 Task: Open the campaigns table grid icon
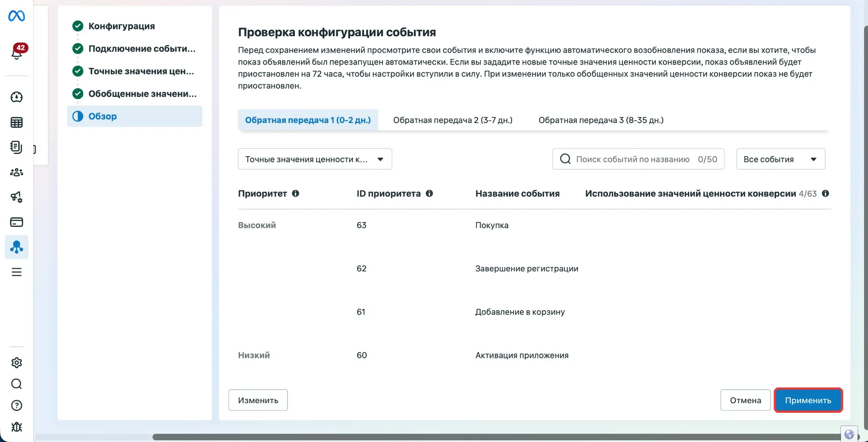point(17,123)
